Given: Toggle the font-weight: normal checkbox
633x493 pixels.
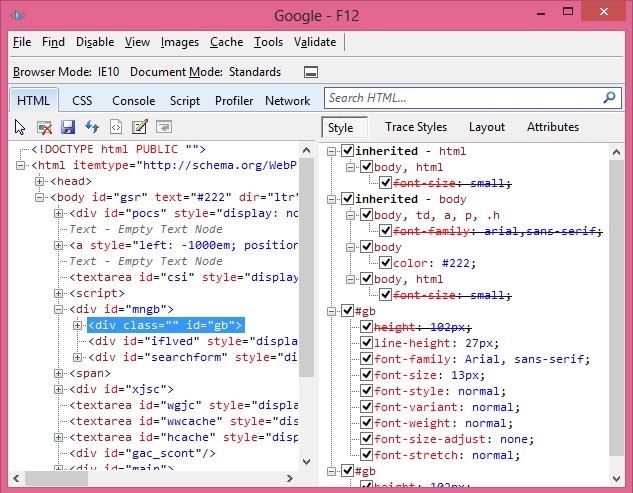Looking at the screenshot, I should (367, 423).
